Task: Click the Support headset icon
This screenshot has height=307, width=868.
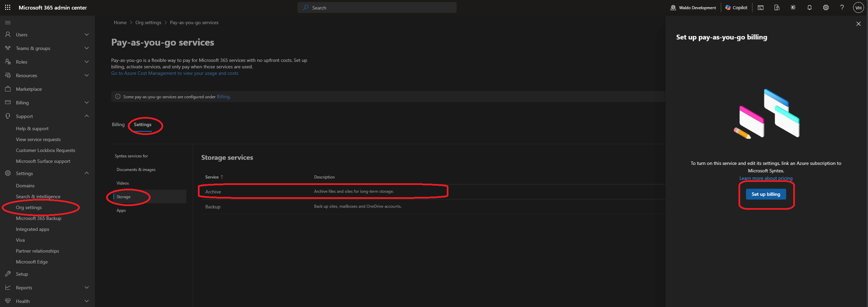Action: (x=8, y=116)
